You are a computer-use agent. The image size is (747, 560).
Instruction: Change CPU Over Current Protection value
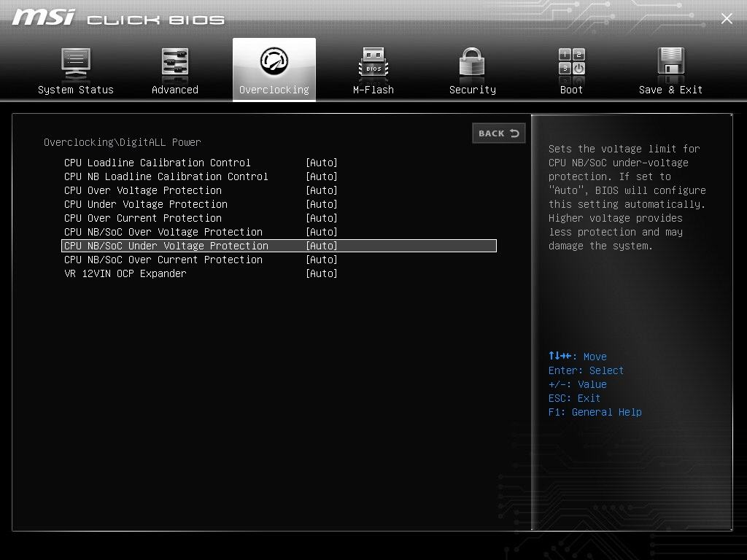(322, 218)
